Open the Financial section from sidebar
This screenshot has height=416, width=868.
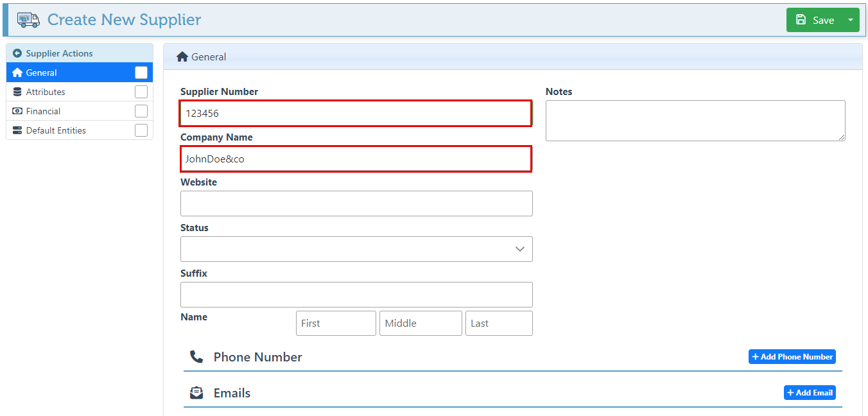pyautogui.click(x=43, y=111)
